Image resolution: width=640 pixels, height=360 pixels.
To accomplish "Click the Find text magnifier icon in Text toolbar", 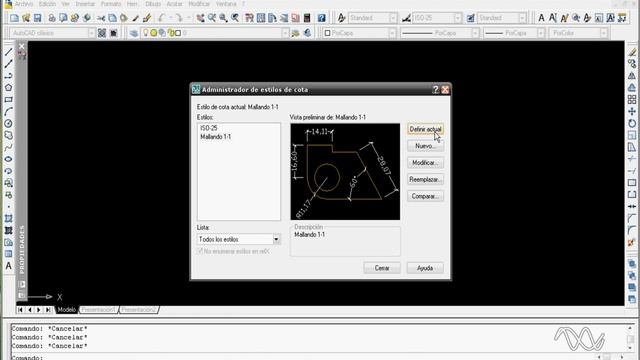I will tap(576, 18).
